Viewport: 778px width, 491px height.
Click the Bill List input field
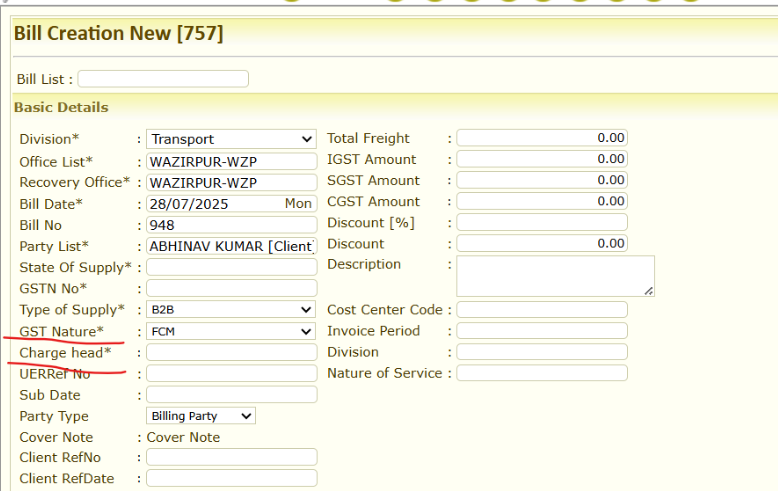click(163, 79)
